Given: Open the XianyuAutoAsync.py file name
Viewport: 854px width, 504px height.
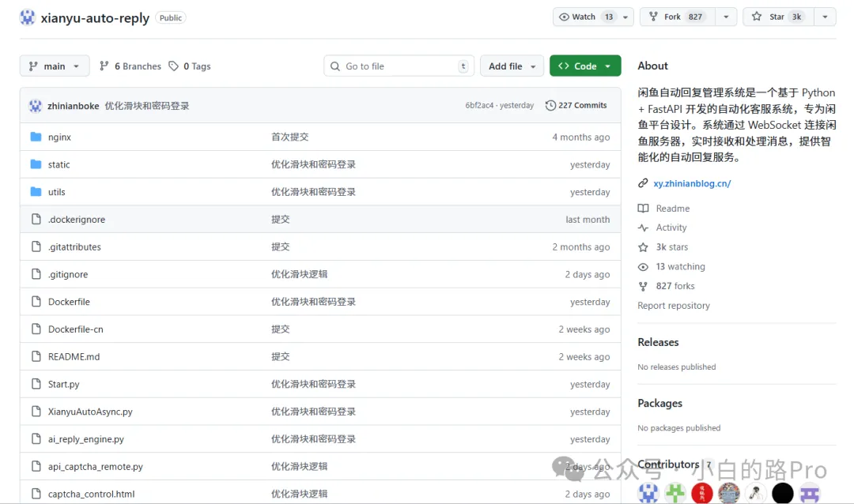Looking at the screenshot, I should point(90,412).
